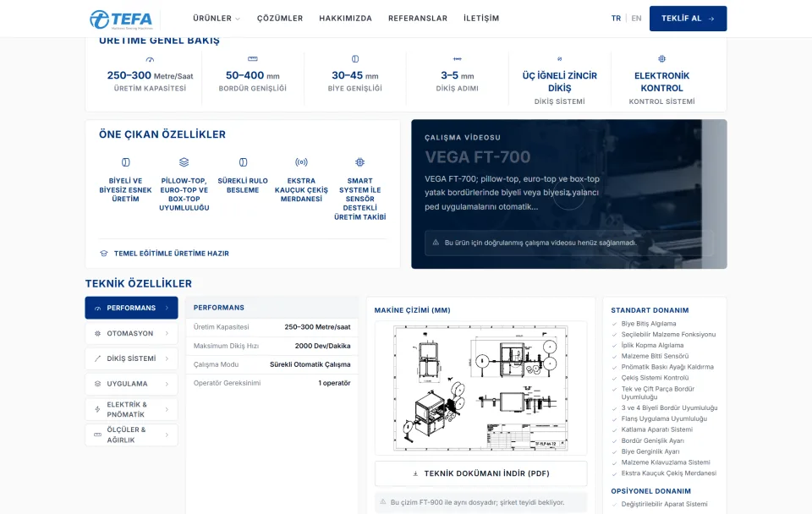Click 'Sürekli Otomatik Çalışma' value

310,364
